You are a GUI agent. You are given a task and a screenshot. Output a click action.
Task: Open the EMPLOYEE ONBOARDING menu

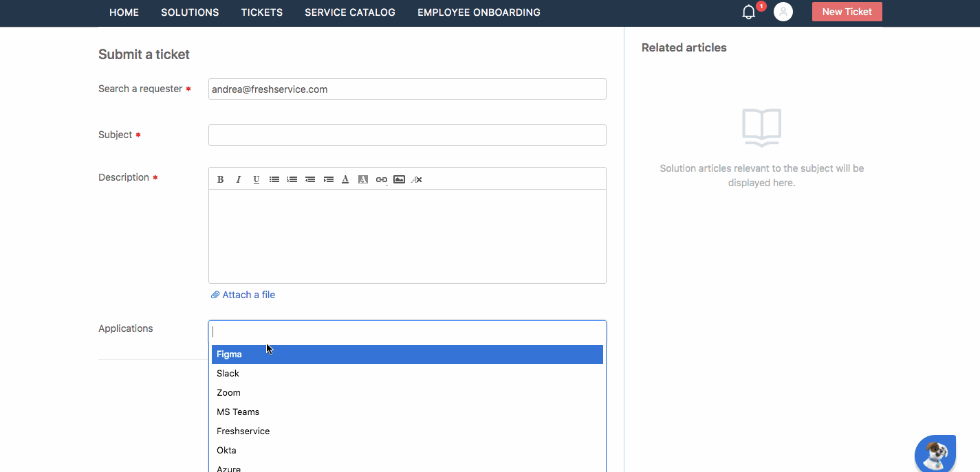click(x=479, y=12)
